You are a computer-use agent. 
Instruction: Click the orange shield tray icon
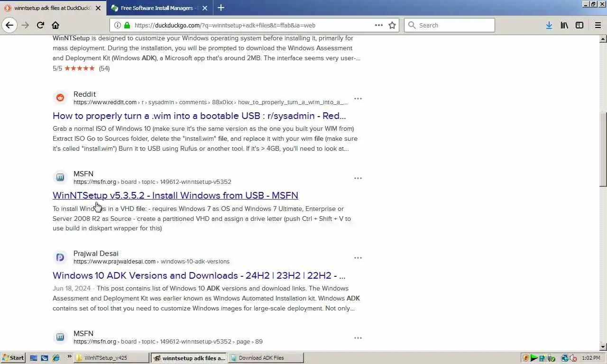525,358
